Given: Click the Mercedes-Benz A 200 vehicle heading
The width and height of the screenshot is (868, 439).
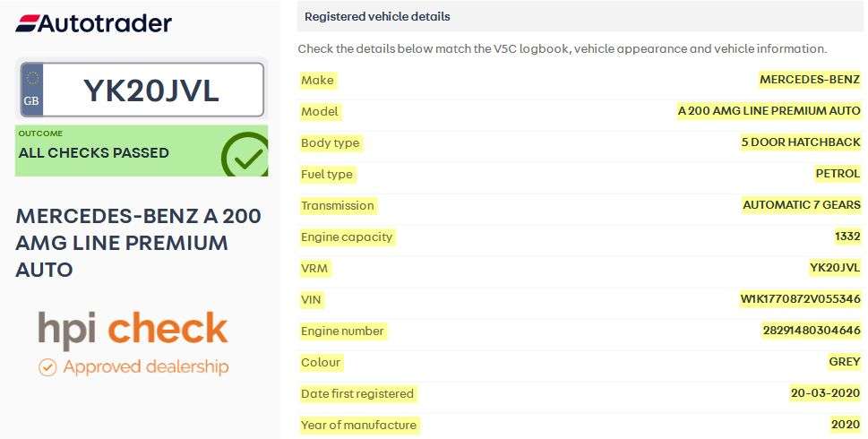Looking at the screenshot, I should coord(139,242).
